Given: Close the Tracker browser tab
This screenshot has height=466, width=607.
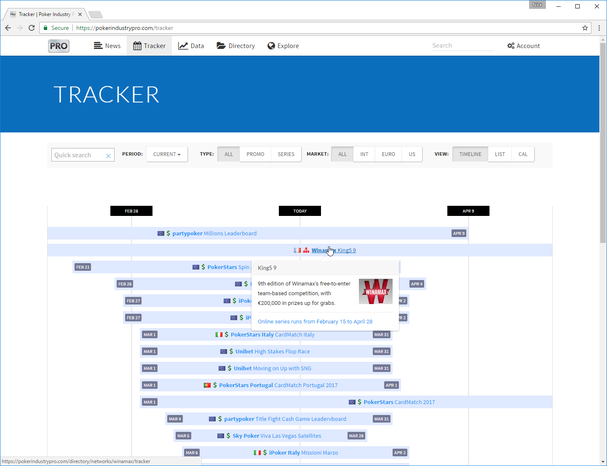Looking at the screenshot, I should coord(80,14).
